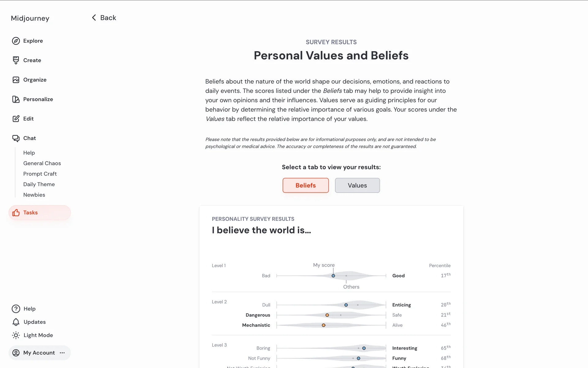Open Create via the paintbrush icon
The height and width of the screenshot is (368, 588).
point(16,60)
